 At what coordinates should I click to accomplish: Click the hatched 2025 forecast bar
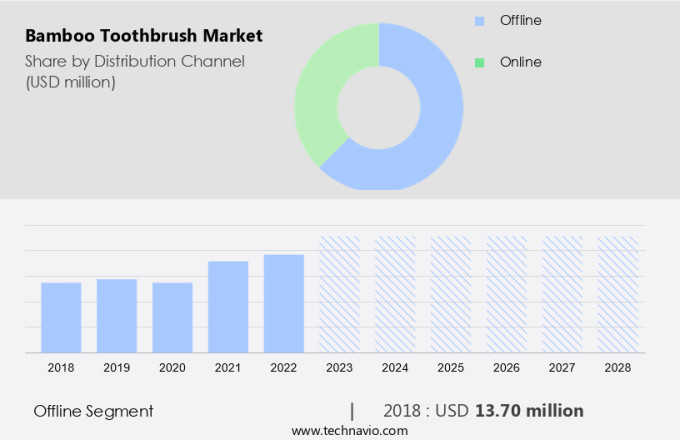click(x=450, y=294)
